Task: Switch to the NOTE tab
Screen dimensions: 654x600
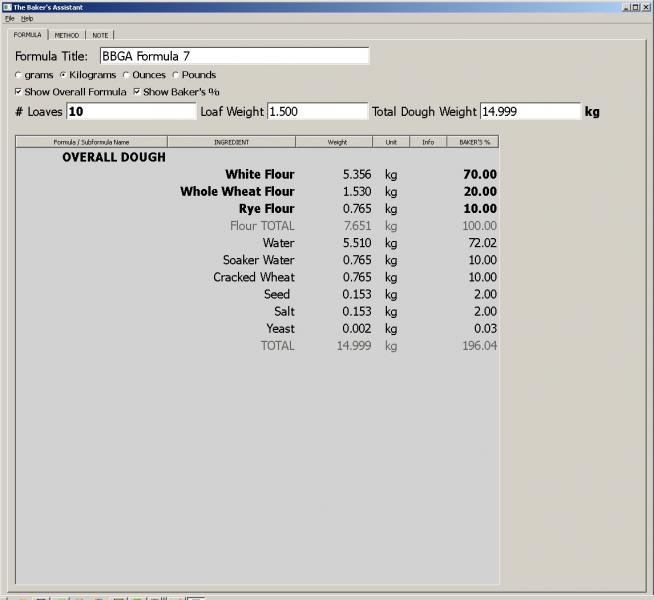Action: 100,35
